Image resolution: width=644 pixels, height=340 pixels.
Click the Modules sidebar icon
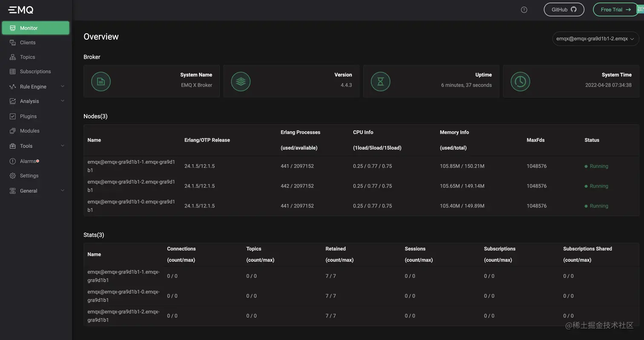13,131
